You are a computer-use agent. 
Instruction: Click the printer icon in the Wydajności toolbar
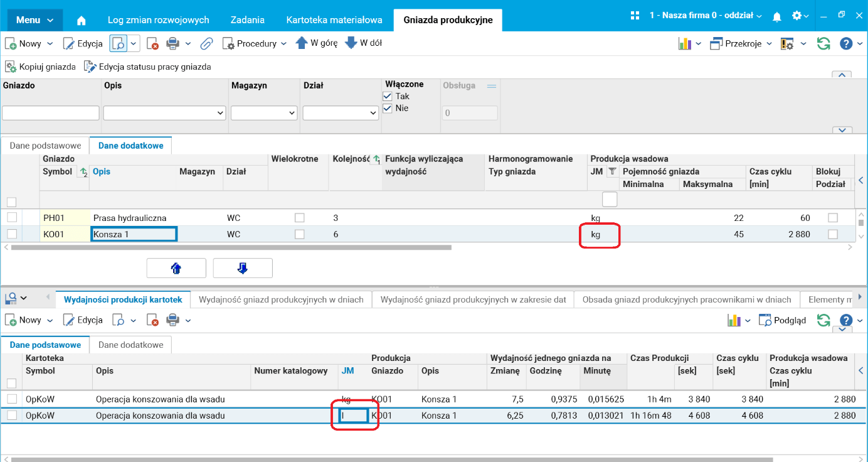coord(172,320)
